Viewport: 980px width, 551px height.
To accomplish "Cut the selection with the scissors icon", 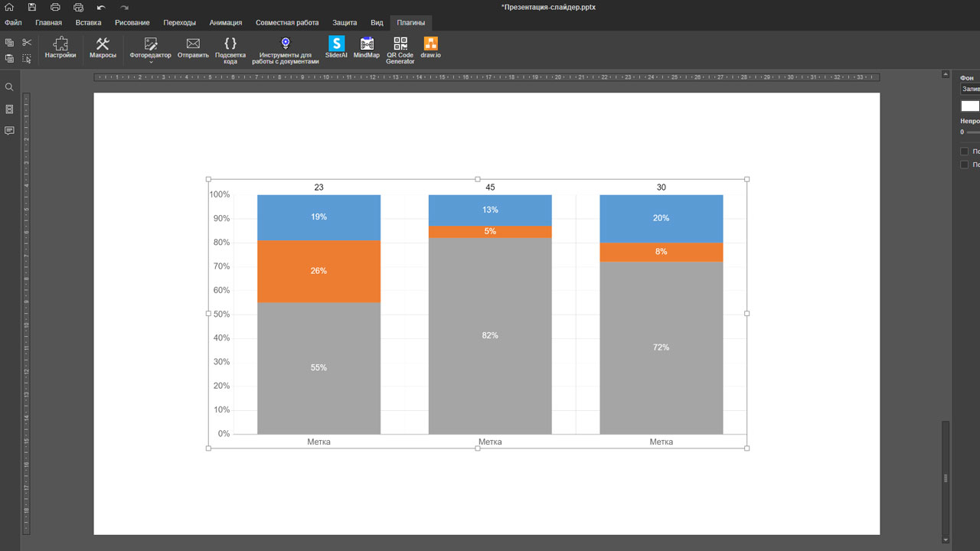I will click(x=27, y=43).
